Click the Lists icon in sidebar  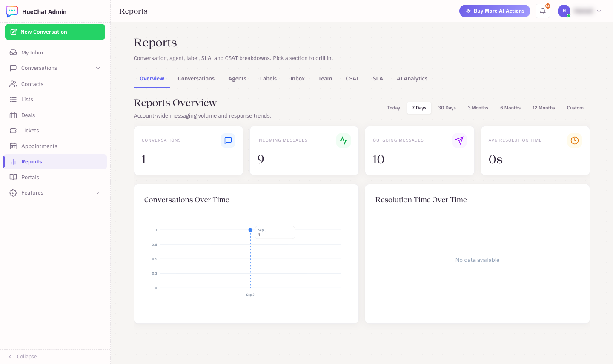pyautogui.click(x=13, y=99)
